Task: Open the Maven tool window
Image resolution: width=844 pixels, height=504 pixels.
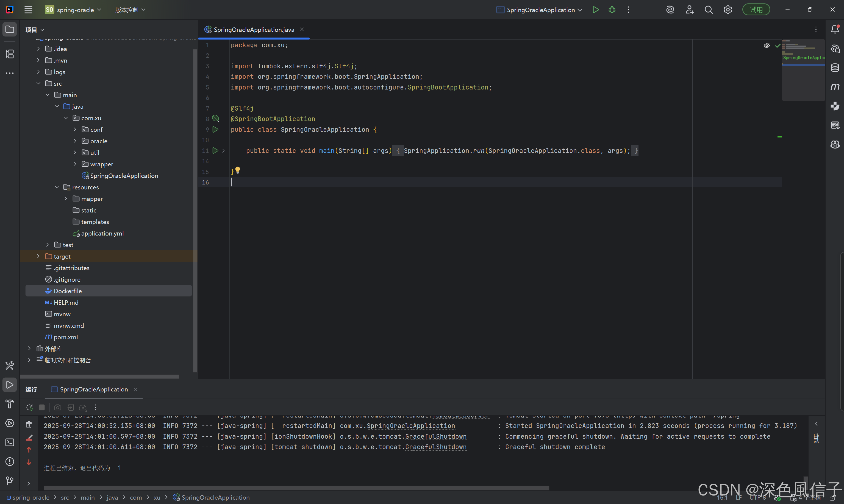Action: tap(835, 87)
